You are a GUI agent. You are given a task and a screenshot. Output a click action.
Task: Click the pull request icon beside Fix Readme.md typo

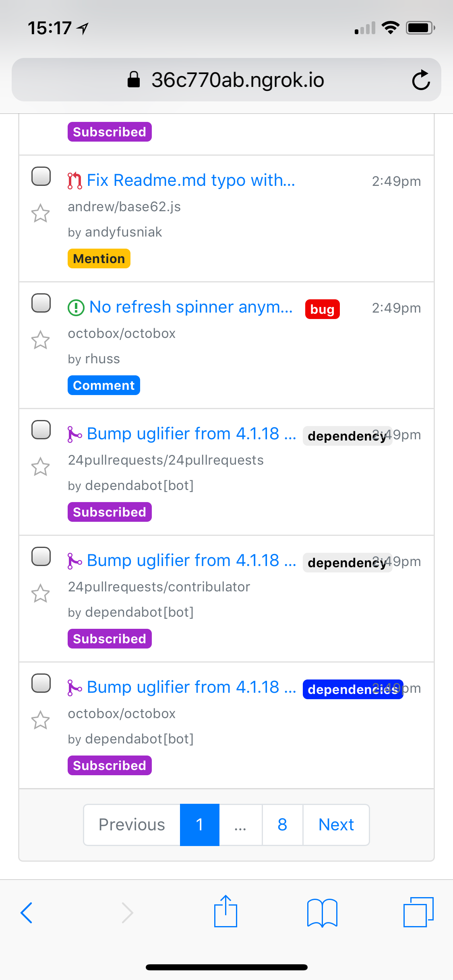[x=74, y=180]
